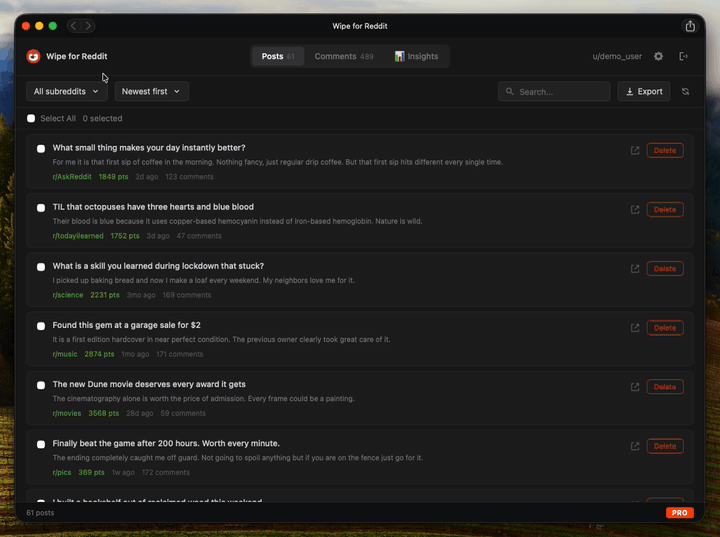Go forward with the title bar forward arrow

point(88,26)
